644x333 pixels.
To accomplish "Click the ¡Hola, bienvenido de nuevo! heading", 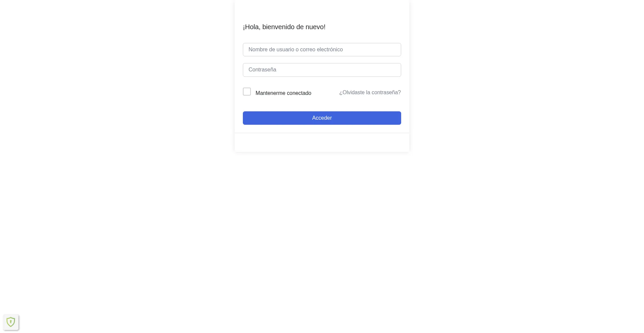I will click(x=284, y=27).
